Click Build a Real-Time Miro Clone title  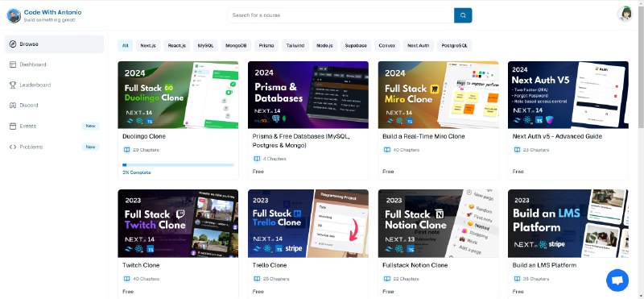click(x=423, y=136)
